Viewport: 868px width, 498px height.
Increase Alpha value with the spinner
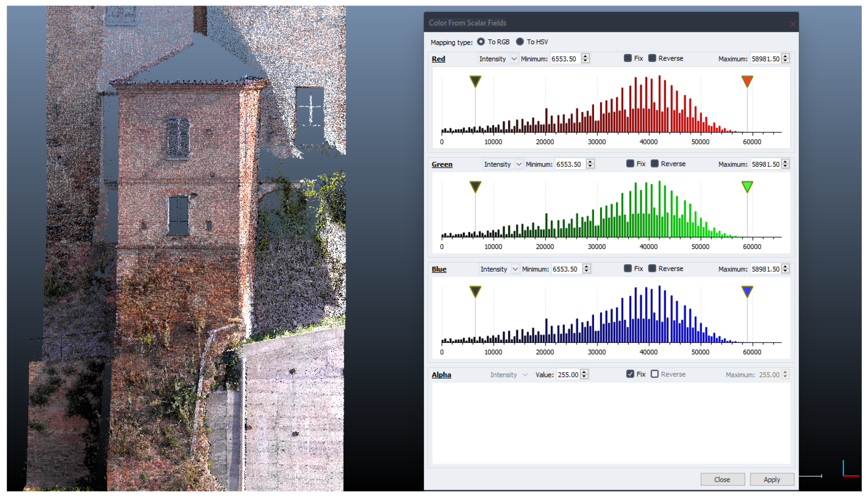coord(584,372)
